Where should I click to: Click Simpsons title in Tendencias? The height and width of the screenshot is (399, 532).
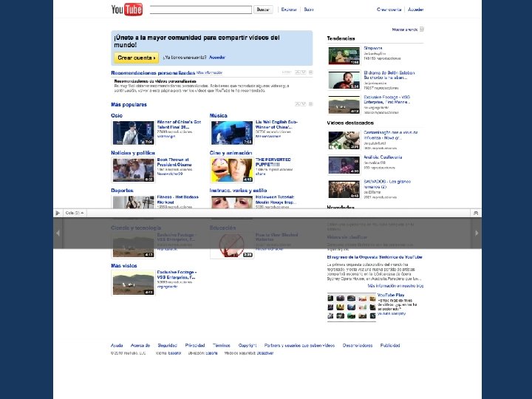(x=373, y=48)
